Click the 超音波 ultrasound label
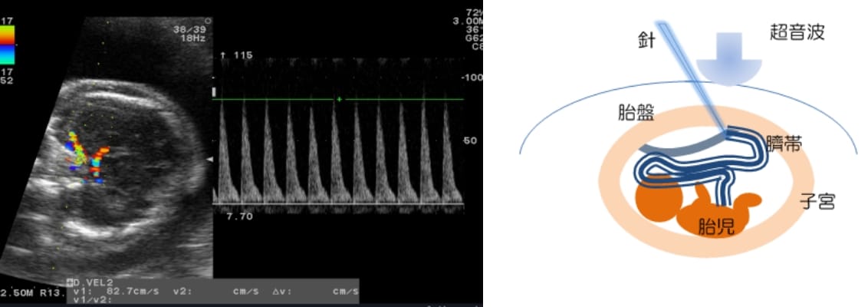The width and height of the screenshot is (868, 307). click(797, 32)
